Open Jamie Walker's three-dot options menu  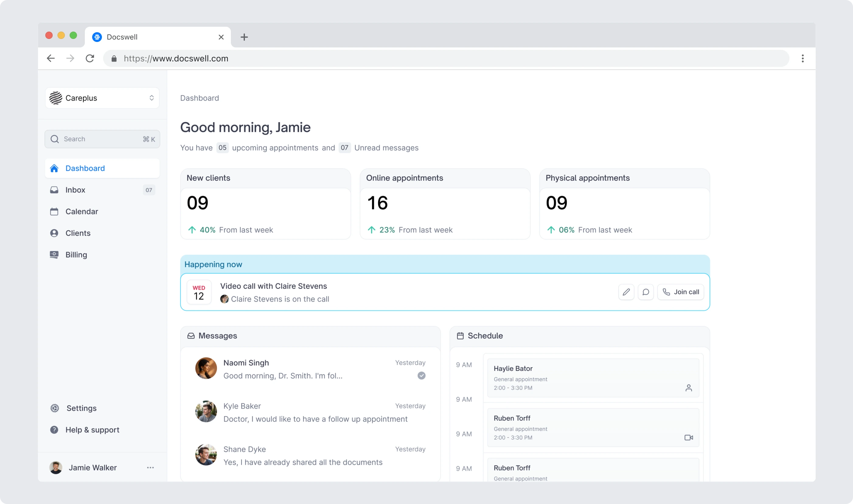[x=150, y=468]
